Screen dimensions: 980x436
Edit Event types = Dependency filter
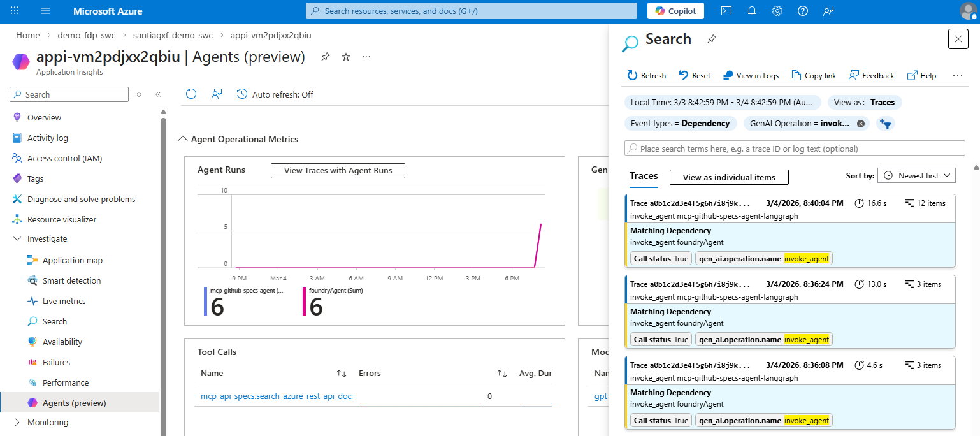[x=681, y=123]
